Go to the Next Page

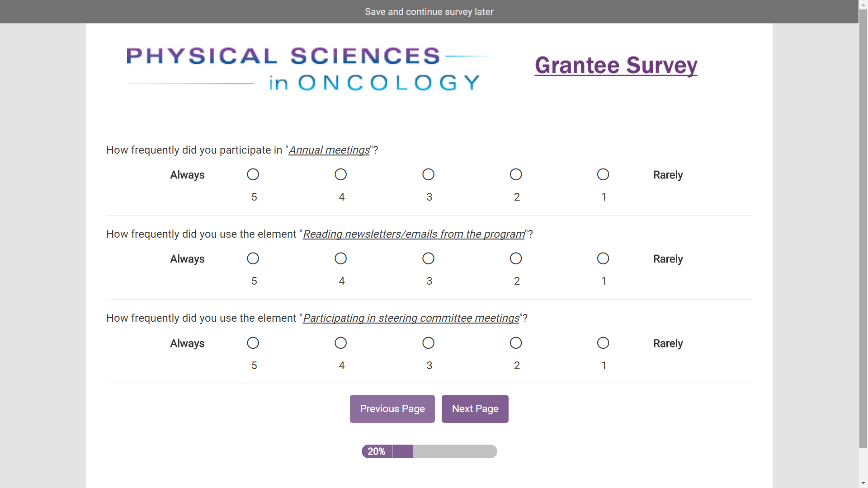tap(475, 409)
